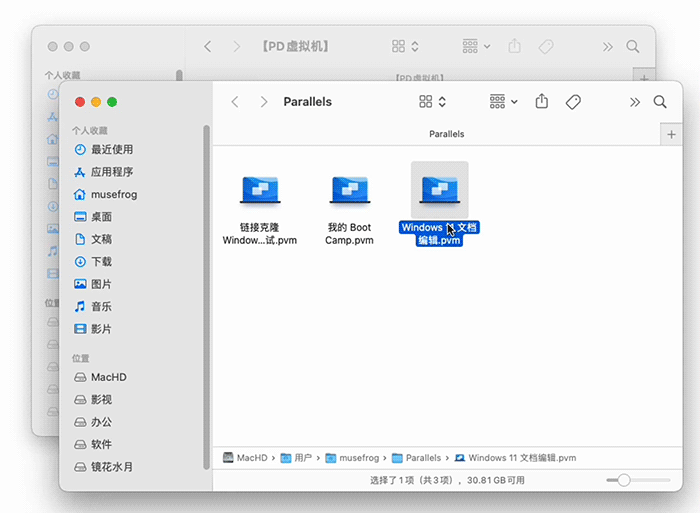This screenshot has height=513, width=700.
Task: Open 影片 in the sidebar
Action: point(93,329)
